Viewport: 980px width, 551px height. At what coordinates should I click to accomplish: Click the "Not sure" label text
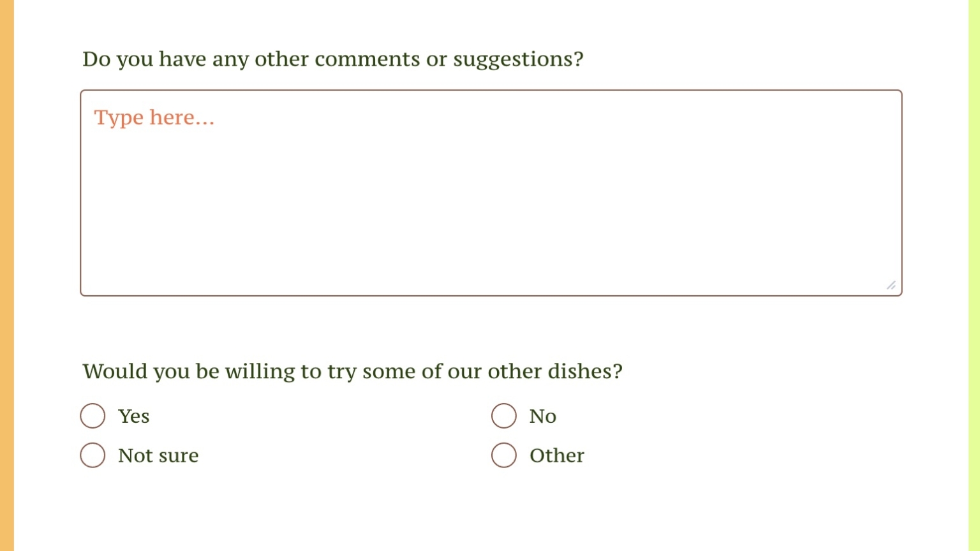[x=158, y=455]
